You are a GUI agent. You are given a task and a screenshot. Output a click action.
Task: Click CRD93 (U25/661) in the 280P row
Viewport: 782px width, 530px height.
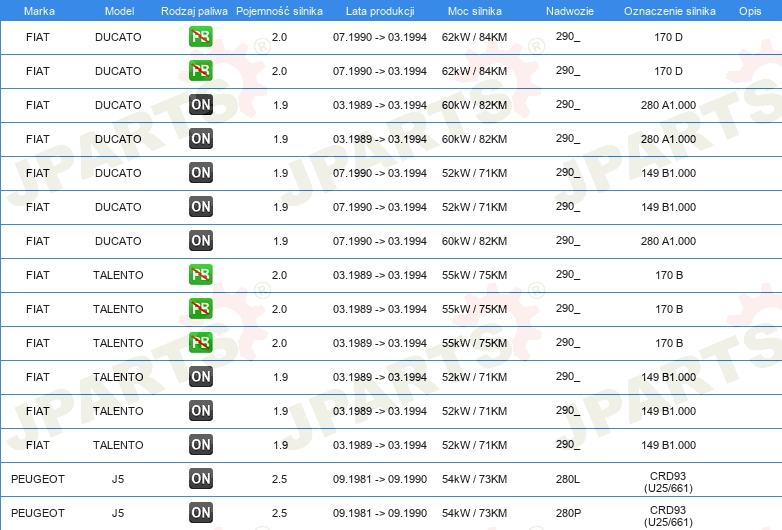668,516
